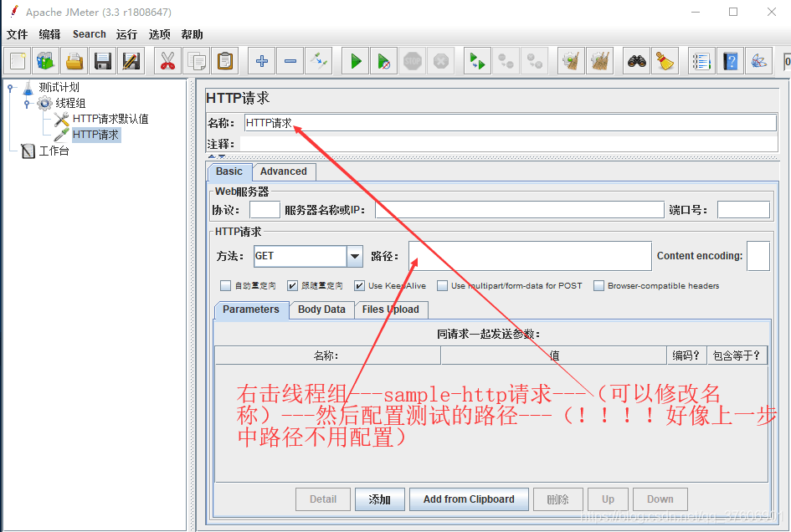This screenshot has height=532, width=791.
Task: Open the 帮助 menu
Action: (x=192, y=34)
